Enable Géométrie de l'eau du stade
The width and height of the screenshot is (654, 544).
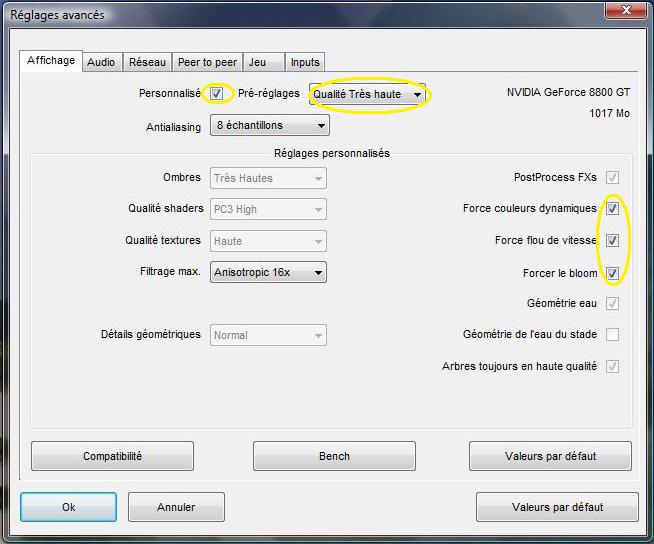(x=612, y=334)
